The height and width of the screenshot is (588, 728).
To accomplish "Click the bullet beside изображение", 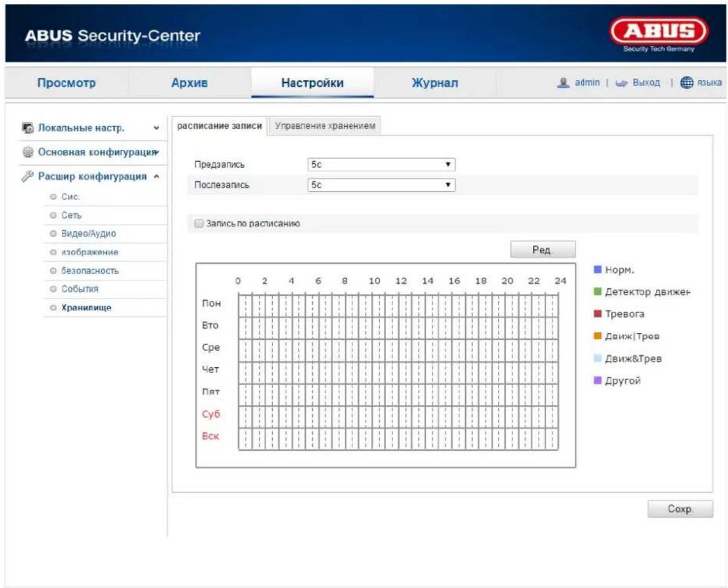I will pos(53,252).
